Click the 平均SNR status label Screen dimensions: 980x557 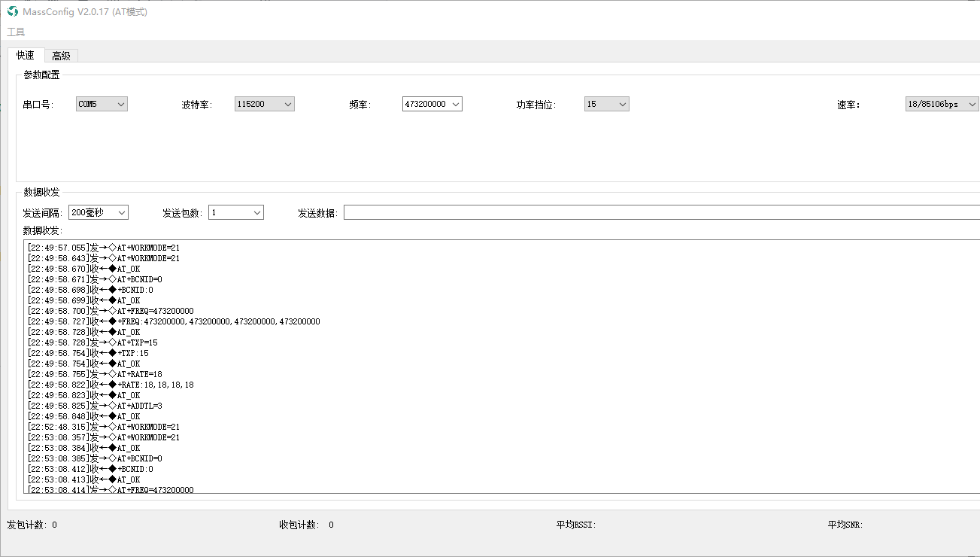click(845, 525)
